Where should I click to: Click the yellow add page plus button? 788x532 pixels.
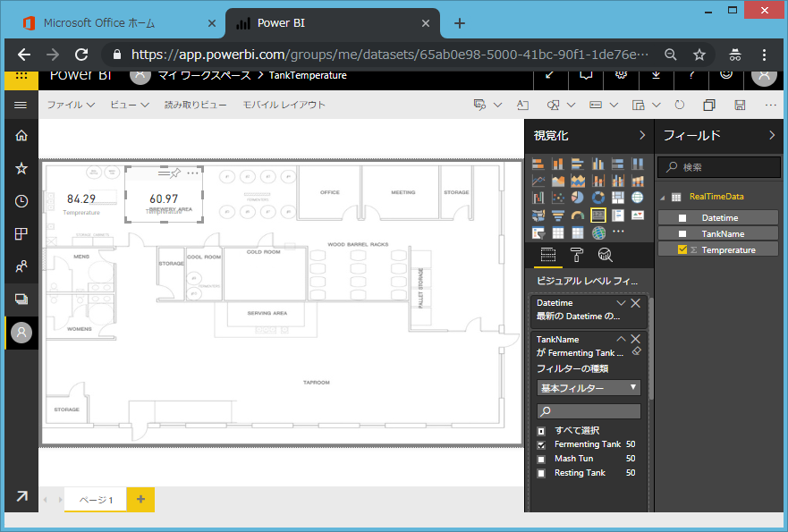140,499
